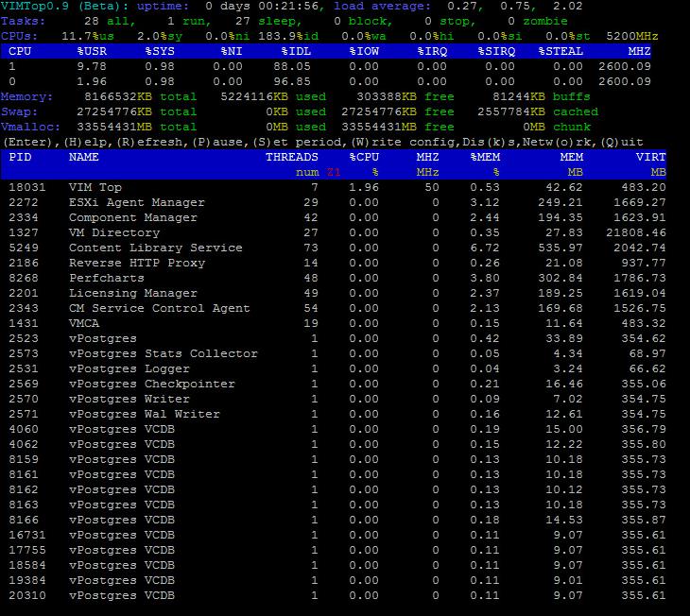Image resolution: width=690 pixels, height=616 pixels.
Task: Open the Dis(k)s view option
Action: pos(488,142)
